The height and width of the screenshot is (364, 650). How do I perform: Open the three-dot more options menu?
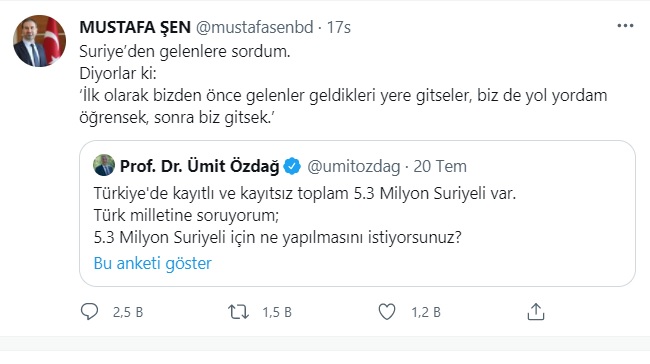pyautogui.click(x=625, y=26)
